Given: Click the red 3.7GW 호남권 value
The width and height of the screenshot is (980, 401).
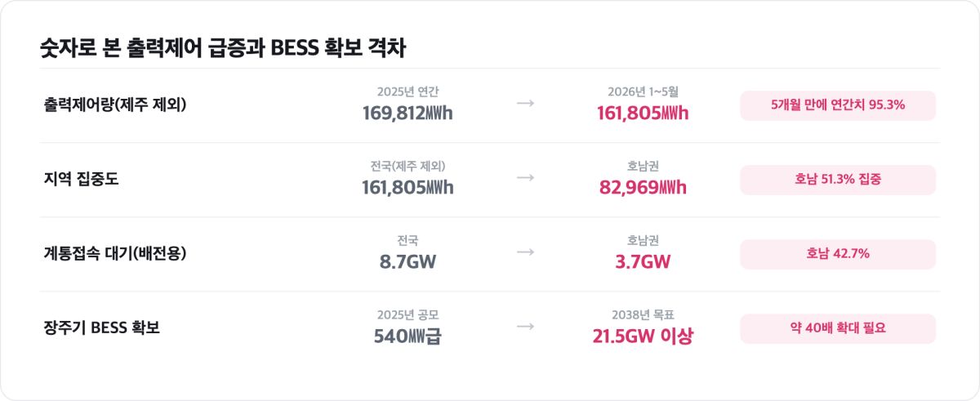Looking at the screenshot, I should 643,261.
